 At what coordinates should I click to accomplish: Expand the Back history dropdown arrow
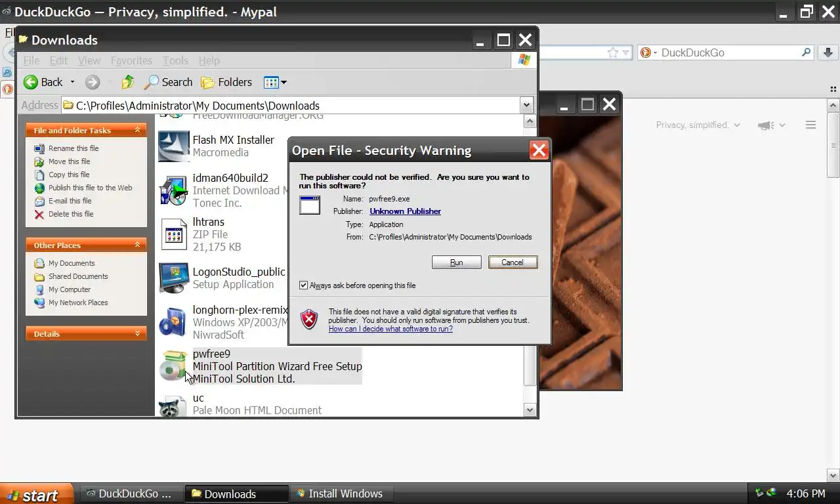[x=72, y=82]
